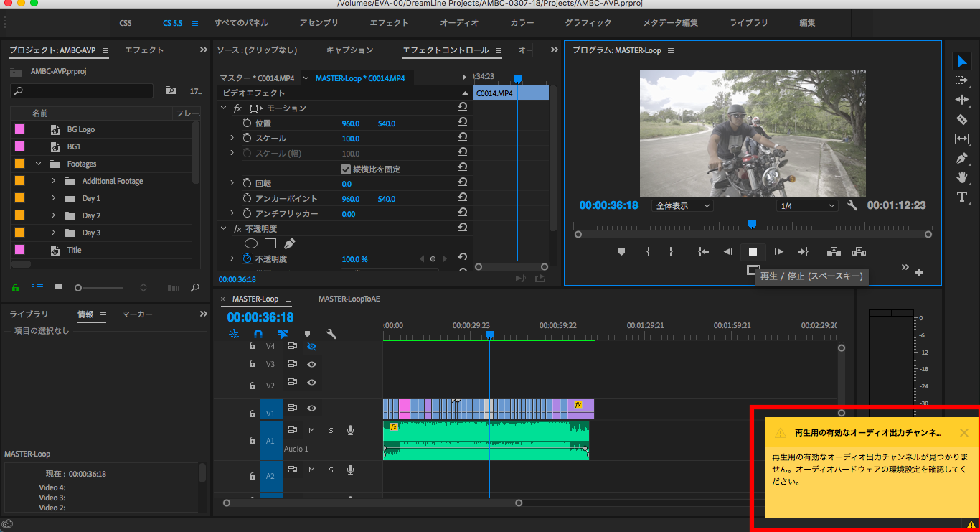Toggle timeline snap magnet icon
The width and height of the screenshot is (980, 532).
click(x=258, y=334)
